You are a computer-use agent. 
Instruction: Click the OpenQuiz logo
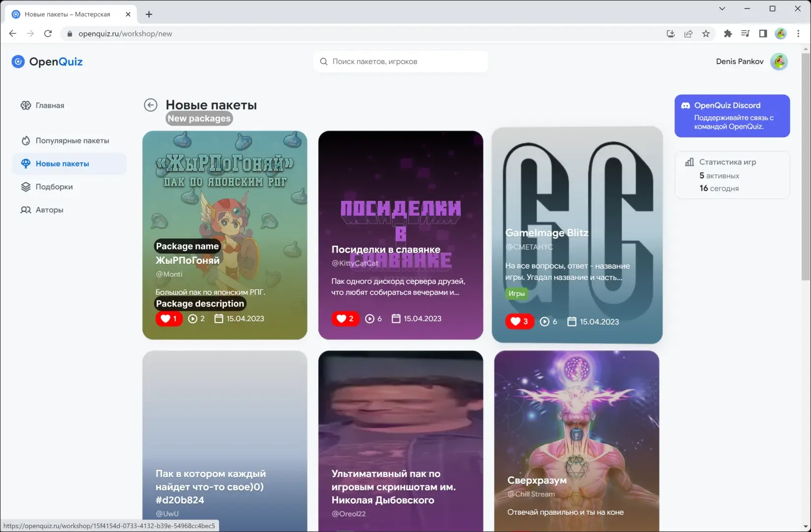(x=47, y=62)
